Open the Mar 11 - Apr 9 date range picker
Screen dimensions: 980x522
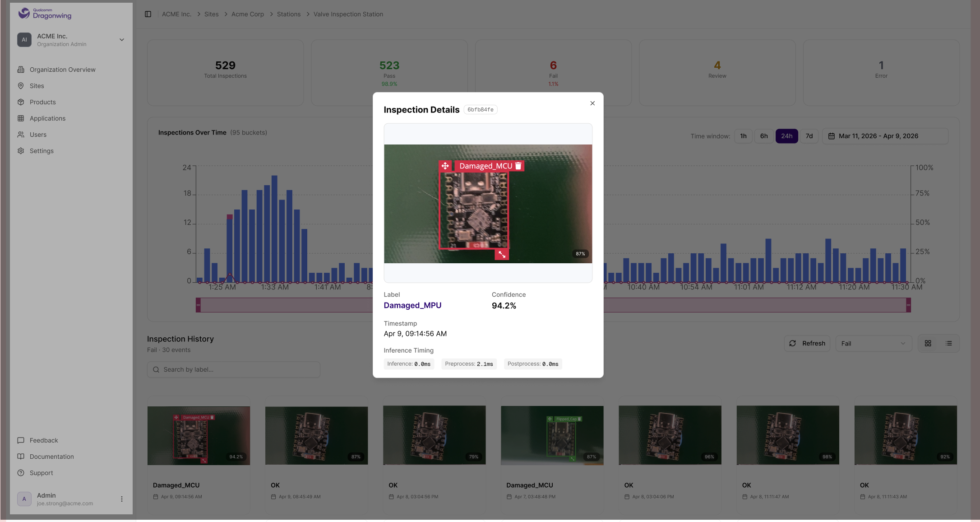885,136
